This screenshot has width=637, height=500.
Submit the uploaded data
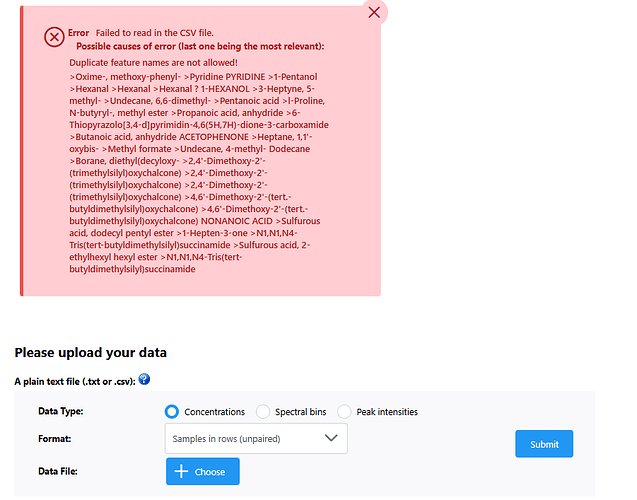pos(544,444)
